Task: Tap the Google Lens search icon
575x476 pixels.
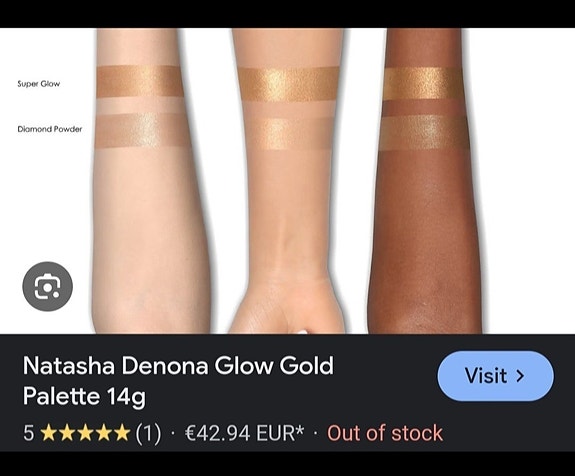Action: click(47, 286)
